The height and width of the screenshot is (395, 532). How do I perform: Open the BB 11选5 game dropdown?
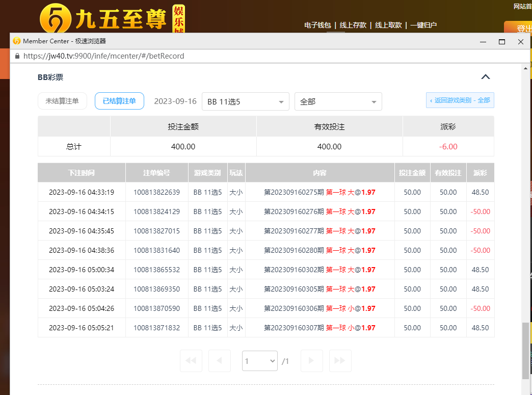click(x=245, y=101)
